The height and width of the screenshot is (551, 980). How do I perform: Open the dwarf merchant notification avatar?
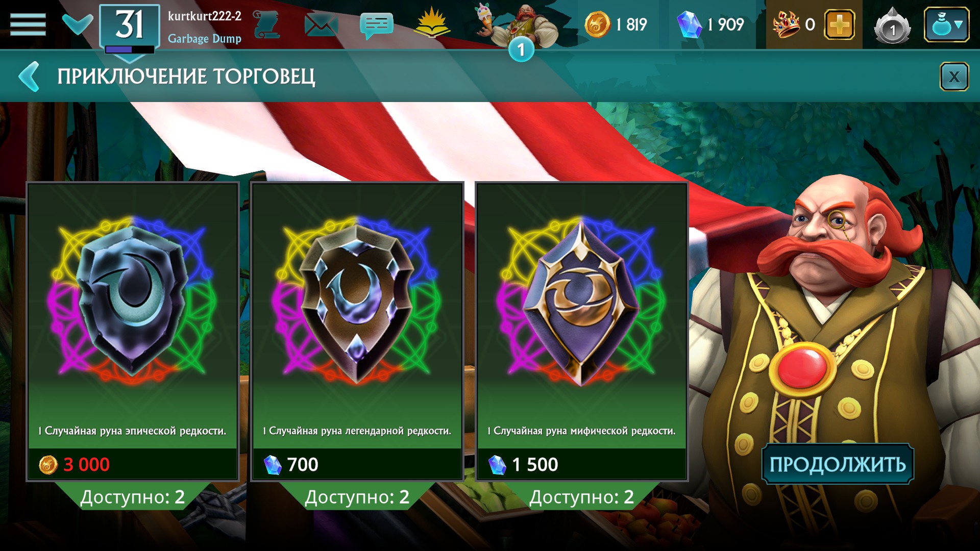tap(519, 28)
